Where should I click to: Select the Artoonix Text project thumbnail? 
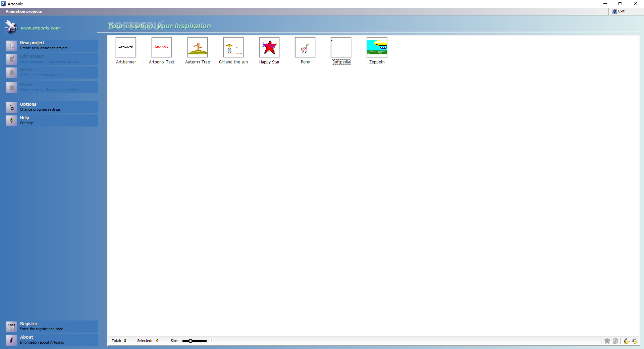coord(162,47)
